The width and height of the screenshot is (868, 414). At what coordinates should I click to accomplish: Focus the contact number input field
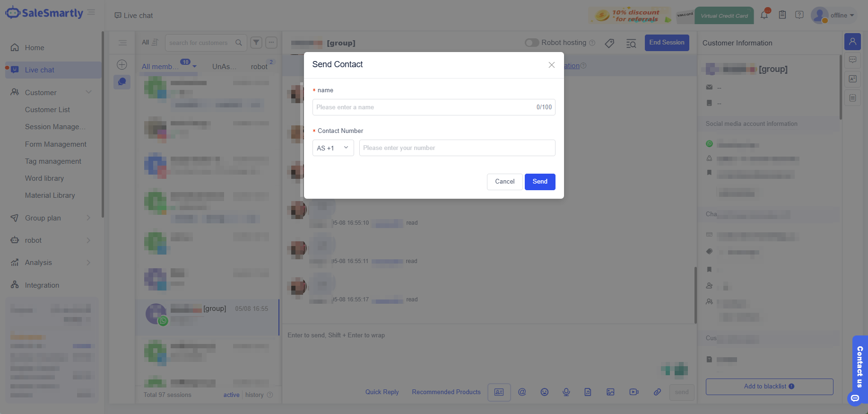[457, 148]
